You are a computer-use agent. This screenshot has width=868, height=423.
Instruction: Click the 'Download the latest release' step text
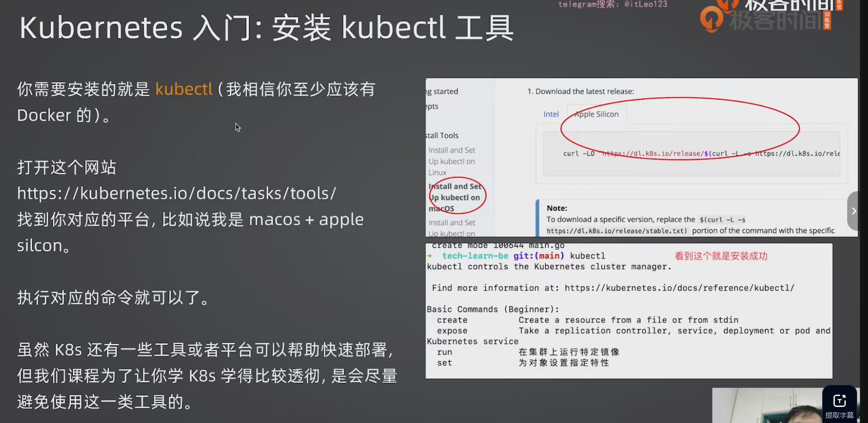(584, 92)
